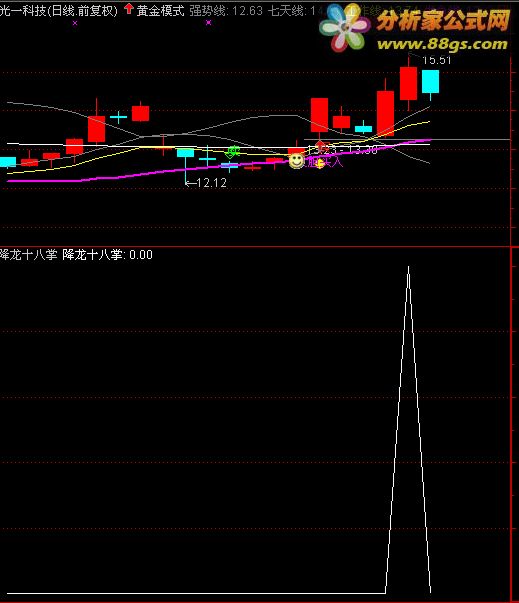Click the second magenta x marker at top
This screenshot has height=603, width=519.
click(x=208, y=23)
